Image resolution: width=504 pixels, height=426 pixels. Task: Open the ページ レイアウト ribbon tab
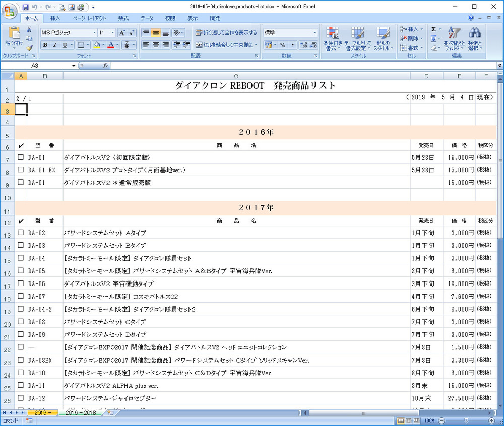pos(89,18)
